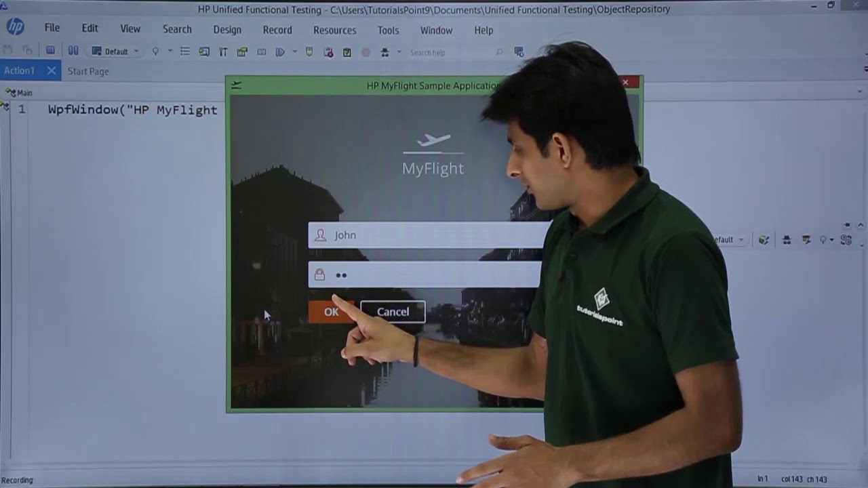This screenshot has width=868, height=488.
Task: Open the Help menu
Action: [x=484, y=30]
